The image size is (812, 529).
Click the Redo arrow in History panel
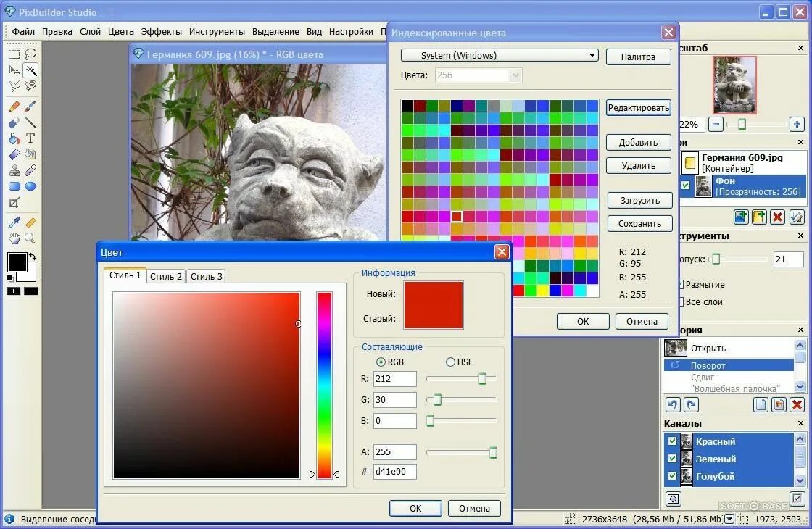[x=691, y=405]
